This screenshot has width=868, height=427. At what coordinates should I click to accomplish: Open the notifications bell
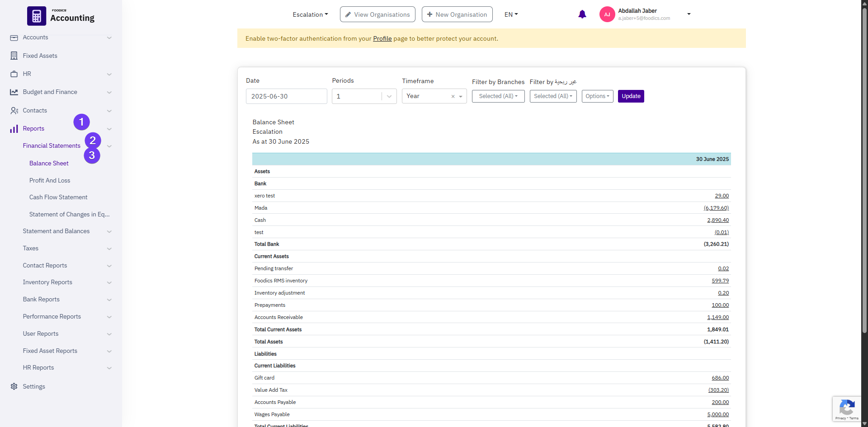(x=582, y=14)
